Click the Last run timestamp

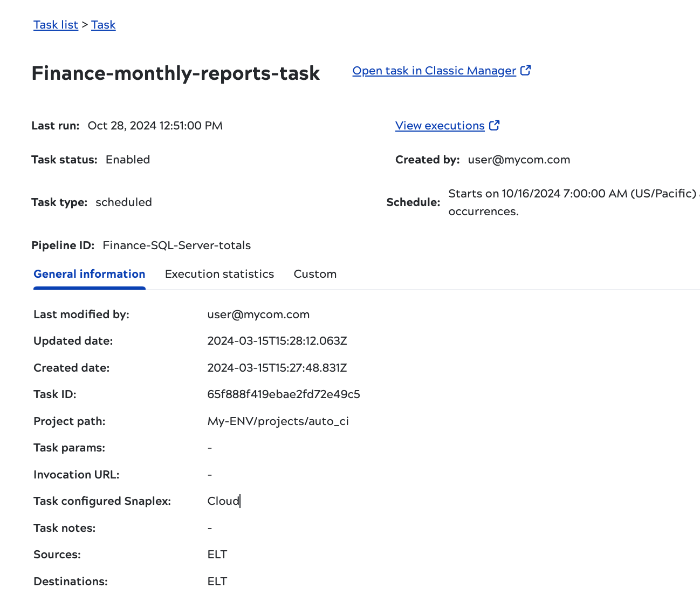coord(155,125)
